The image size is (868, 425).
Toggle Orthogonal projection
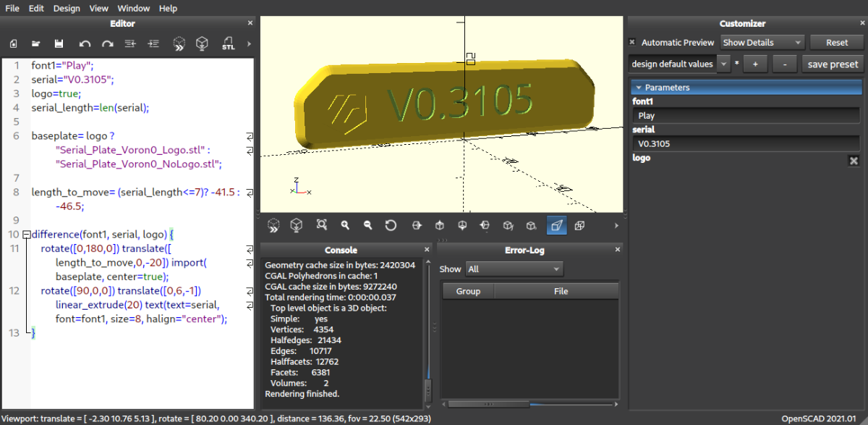pos(579,225)
